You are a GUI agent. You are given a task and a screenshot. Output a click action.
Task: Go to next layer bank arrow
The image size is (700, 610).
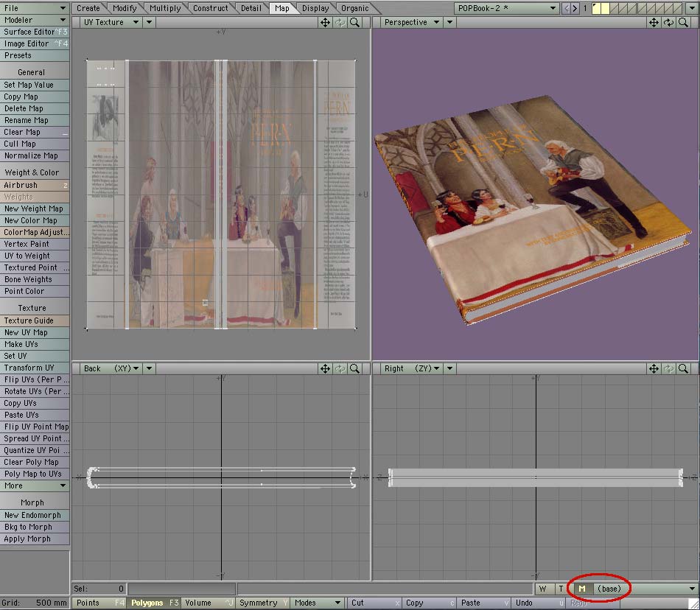(575, 8)
